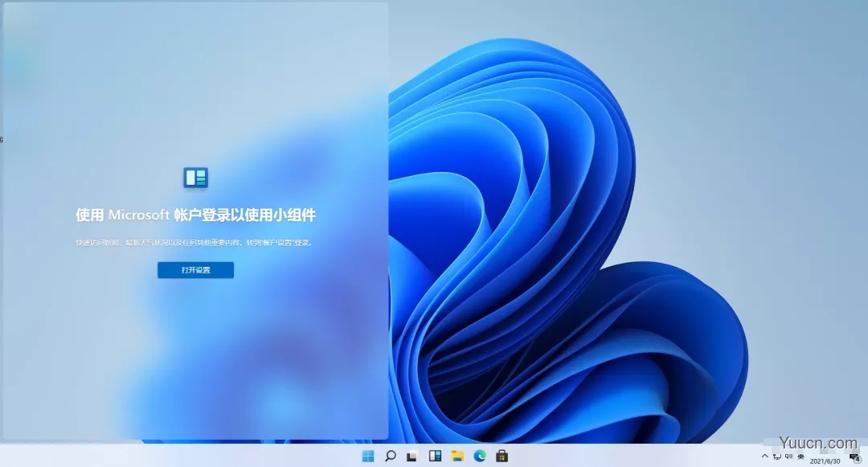This screenshot has height=467, width=868.
Task: Launch File Explorer from the taskbar
Action: pyautogui.click(x=457, y=456)
